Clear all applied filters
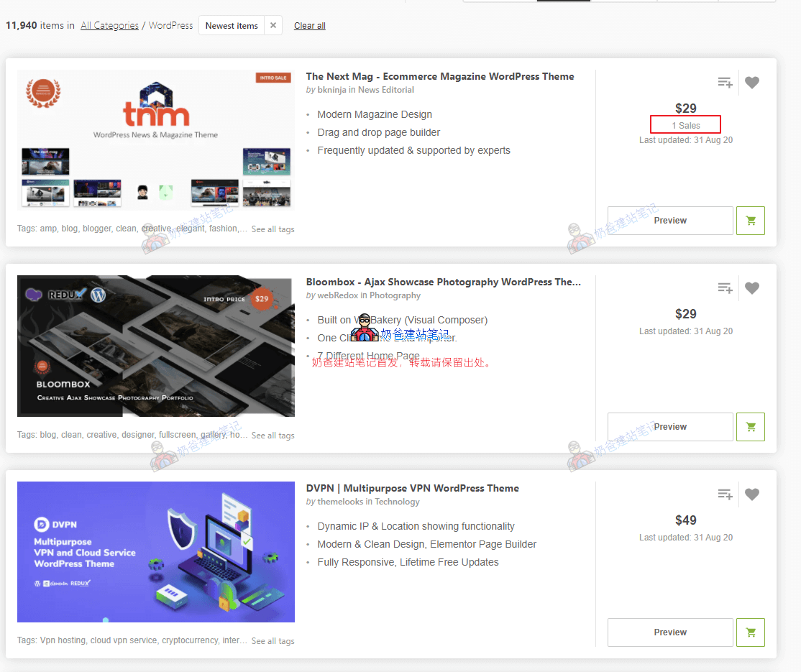This screenshot has height=672, width=801. [x=309, y=26]
